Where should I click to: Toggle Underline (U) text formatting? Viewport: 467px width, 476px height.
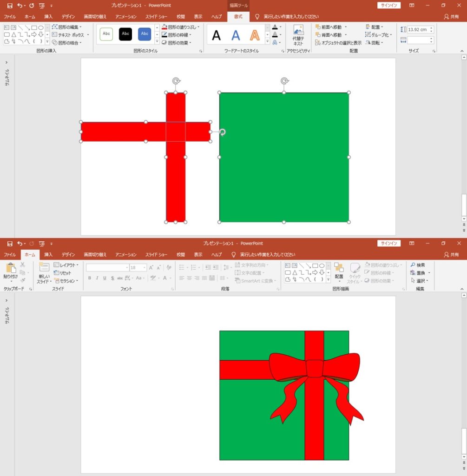click(x=105, y=278)
